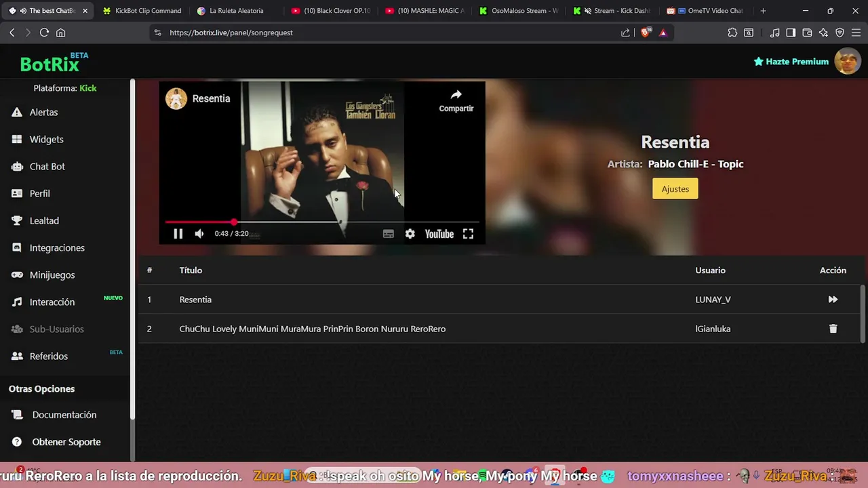Open the Sub-Usuarios entry
868x488 pixels.
coord(56,329)
